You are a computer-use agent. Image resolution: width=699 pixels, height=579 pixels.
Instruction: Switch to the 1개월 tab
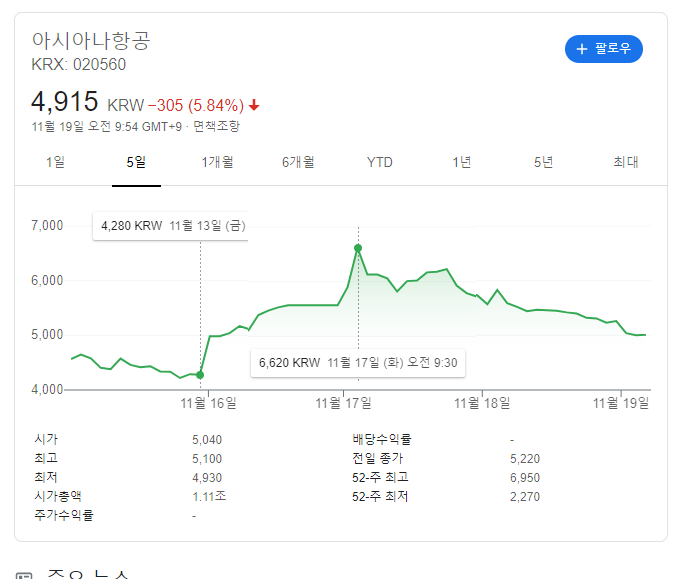point(217,162)
